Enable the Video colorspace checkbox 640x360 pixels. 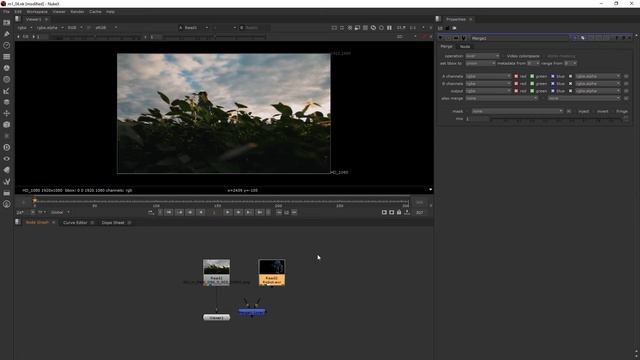point(503,56)
